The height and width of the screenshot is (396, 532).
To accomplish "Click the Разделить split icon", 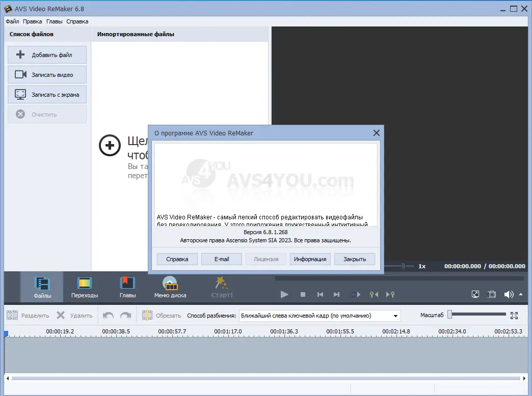I will 11,315.
